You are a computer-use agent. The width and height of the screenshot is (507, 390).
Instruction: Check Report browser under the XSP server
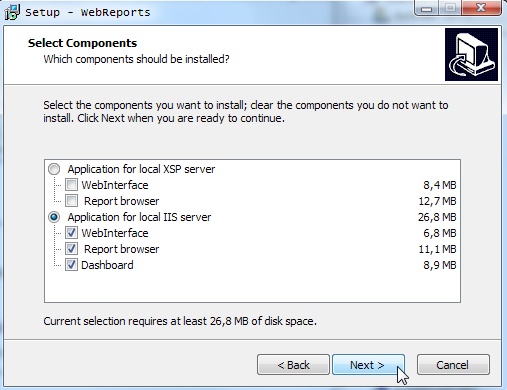click(x=71, y=201)
